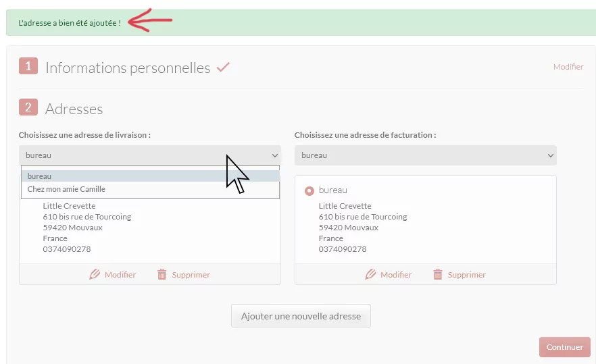Choose the 'bureau' option in the open list
596x364 pixels.
coord(150,176)
